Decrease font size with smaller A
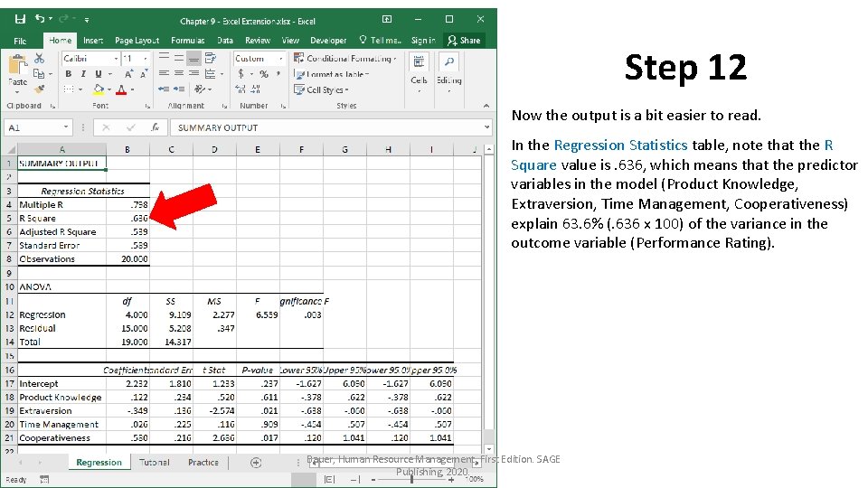Screen dimensions: 868x488 pos(144,73)
